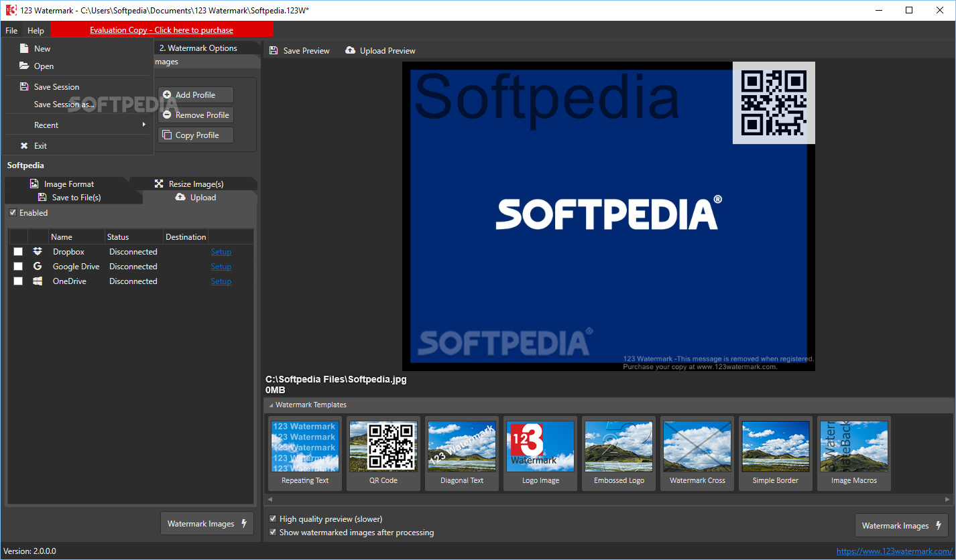Click lightning icon on right Watermark Images button
956x560 pixels.
[939, 526]
